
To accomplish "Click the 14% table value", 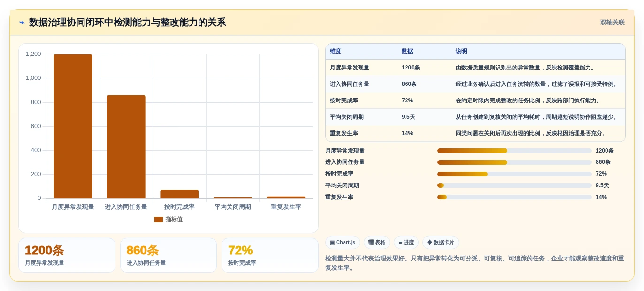I will pyautogui.click(x=407, y=133).
